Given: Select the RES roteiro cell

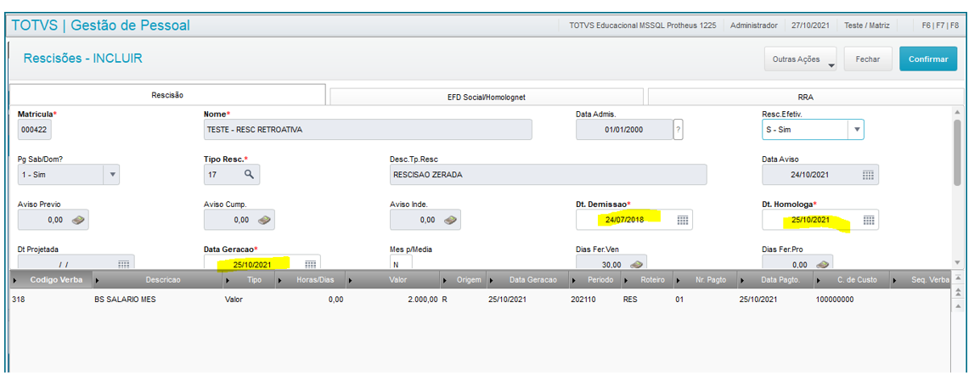Looking at the screenshot, I should 631,300.
